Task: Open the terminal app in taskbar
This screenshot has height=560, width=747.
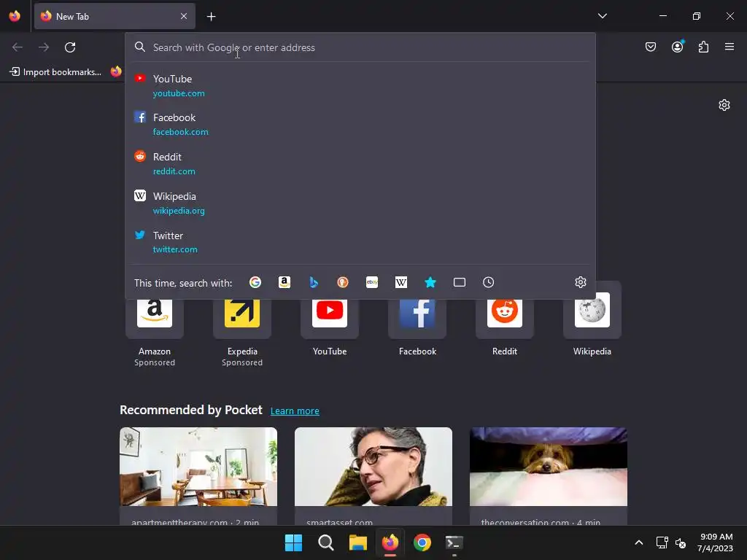Action: click(x=454, y=542)
